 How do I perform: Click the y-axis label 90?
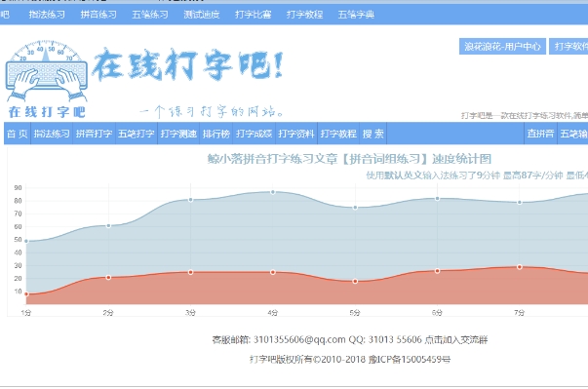(18, 188)
